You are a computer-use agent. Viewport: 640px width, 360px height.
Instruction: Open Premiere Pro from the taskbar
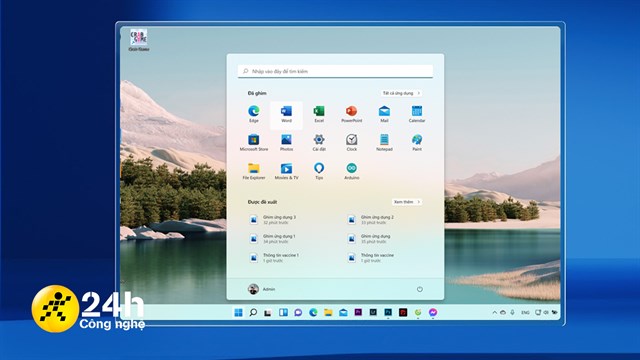358,312
